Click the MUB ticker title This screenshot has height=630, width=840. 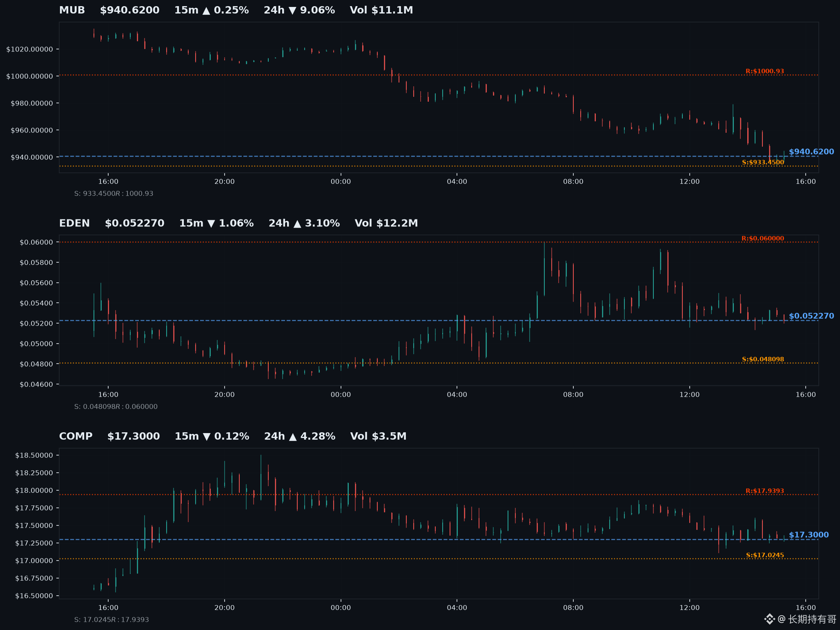tap(72, 10)
